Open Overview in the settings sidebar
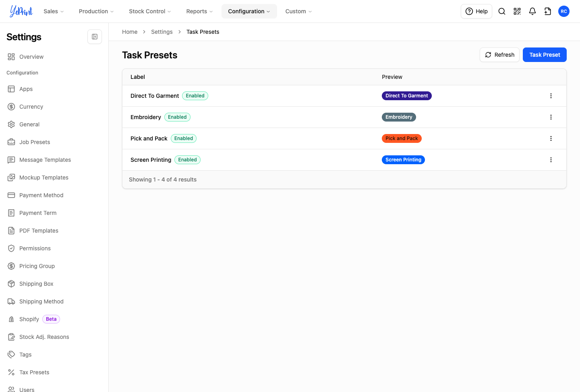 pos(54,57)
